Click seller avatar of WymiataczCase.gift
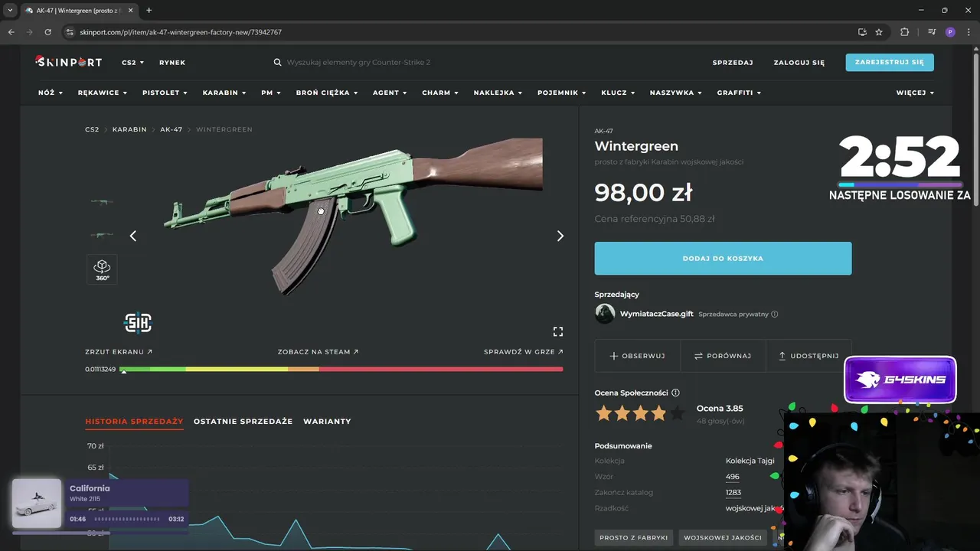The width and height of the screenshot is (980, 551). coord(605,314)
